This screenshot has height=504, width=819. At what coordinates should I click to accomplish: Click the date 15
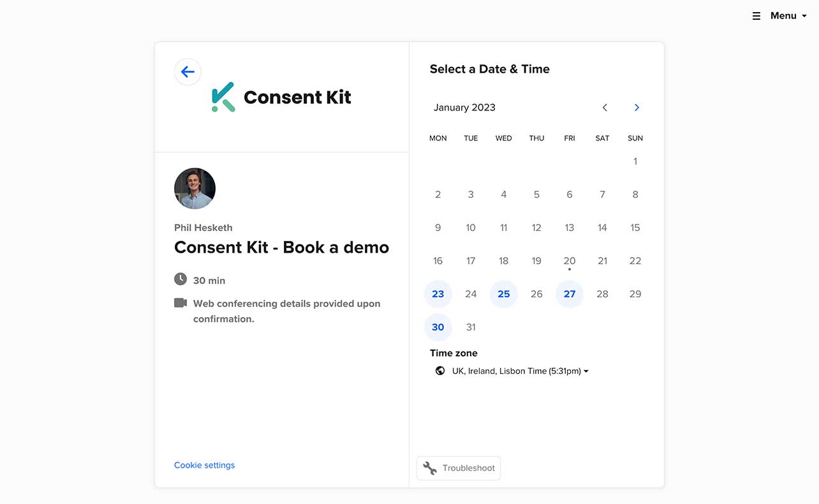click(635, 228)
